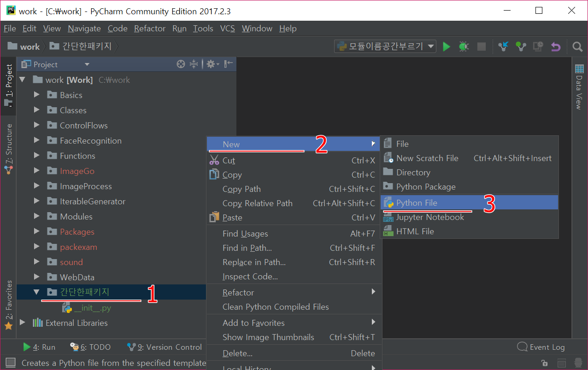Collapse the 간단한패키지 folder
The height and width of the screenshot is (370, 588).
click(37, 292)
